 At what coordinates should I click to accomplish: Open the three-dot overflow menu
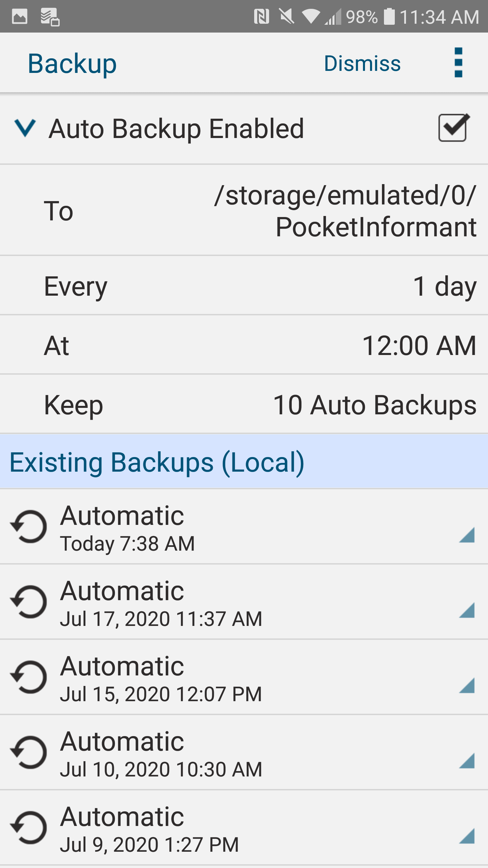click(x=458, y=63)
